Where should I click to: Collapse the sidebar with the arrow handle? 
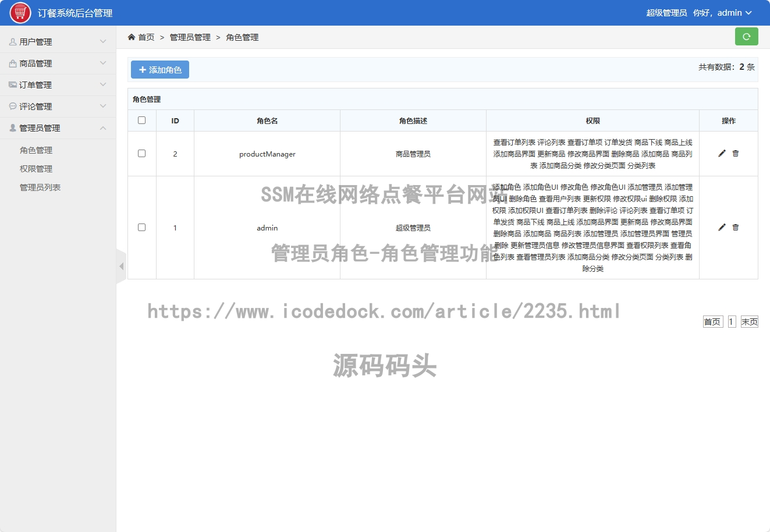pyautogui.click(x=121, y=267)
